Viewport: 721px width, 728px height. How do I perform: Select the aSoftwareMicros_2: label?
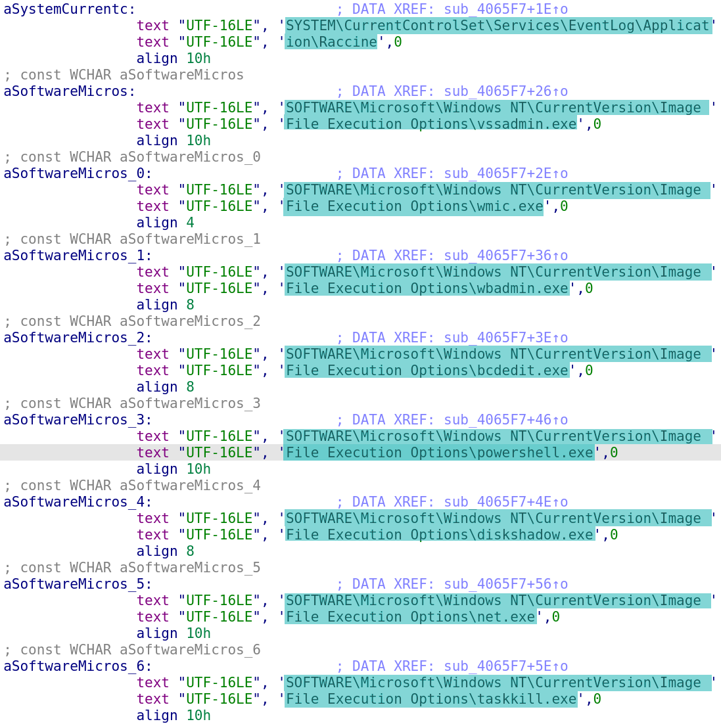pyautogui.click(x=78, y=338)
